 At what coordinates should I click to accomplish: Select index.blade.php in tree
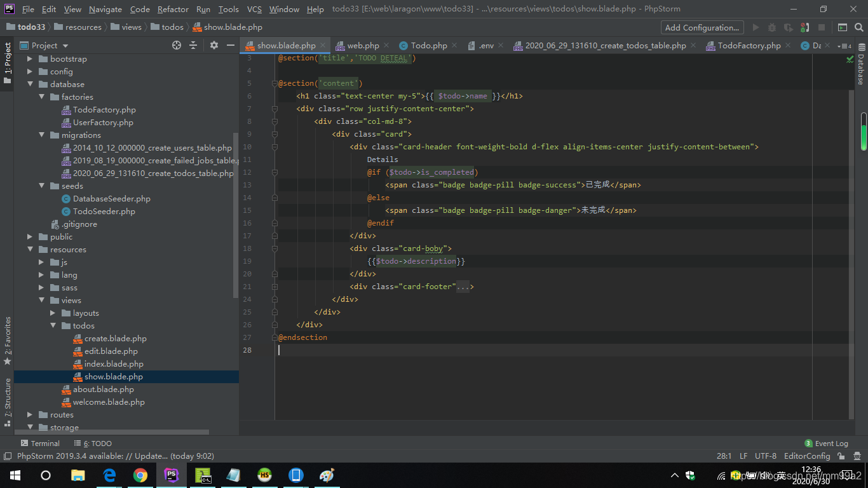108,363
